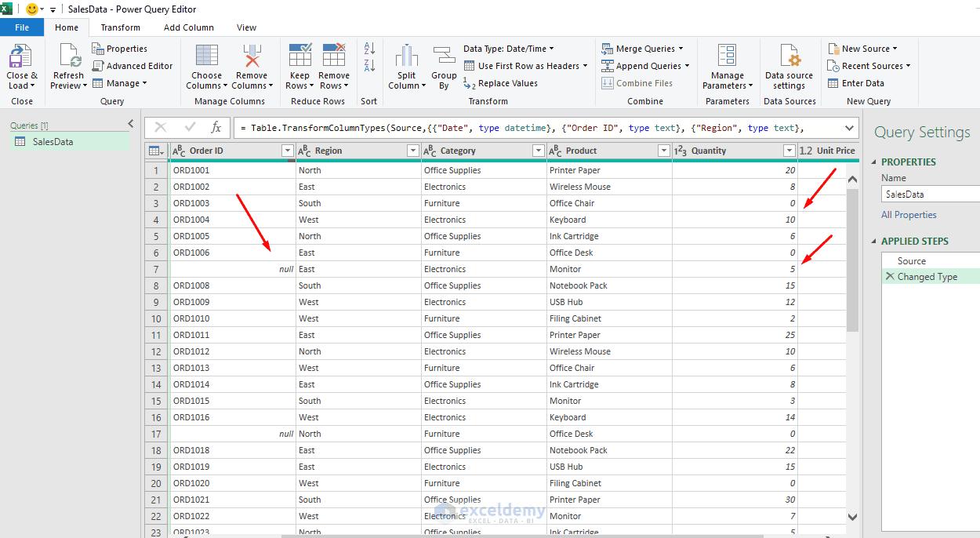Select the Changed Type applied step
This screenshot has height=538, width=980.
coord(931,276)
